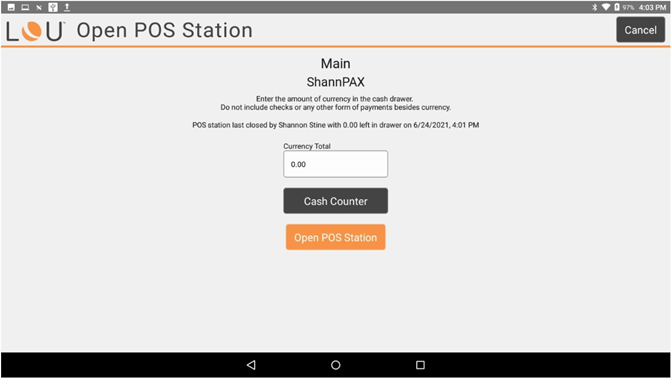Tap the LOU logo in header
672x379 pixels.
(x=35, y=31)
